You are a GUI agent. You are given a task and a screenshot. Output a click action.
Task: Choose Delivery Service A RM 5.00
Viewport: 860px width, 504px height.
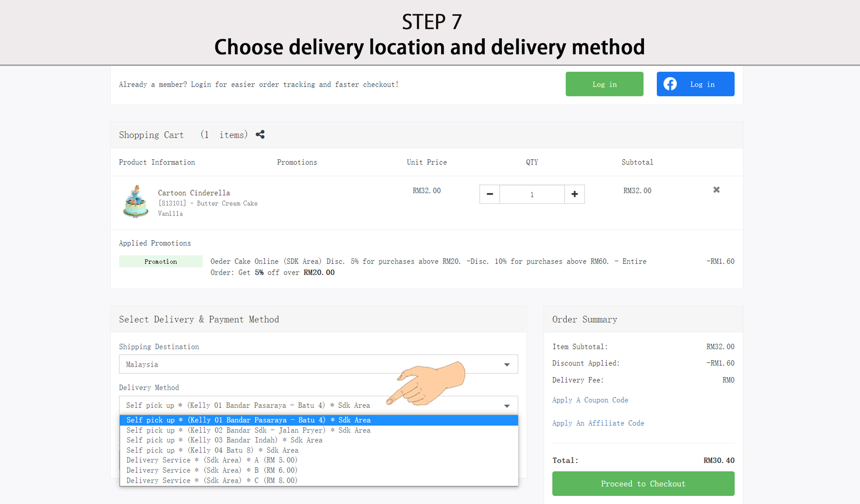coord(212,460)
